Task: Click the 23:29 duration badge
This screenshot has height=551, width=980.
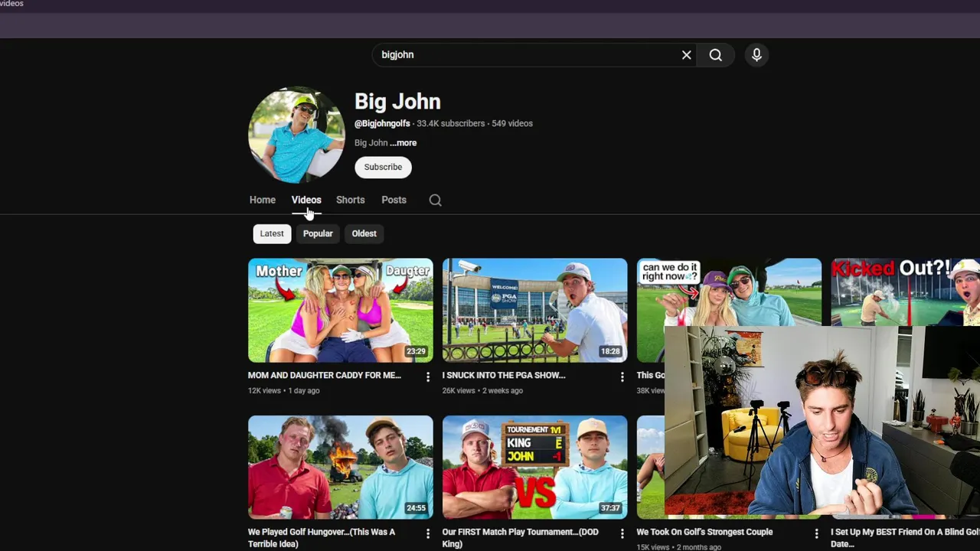Action: click(x=416, y=352)
